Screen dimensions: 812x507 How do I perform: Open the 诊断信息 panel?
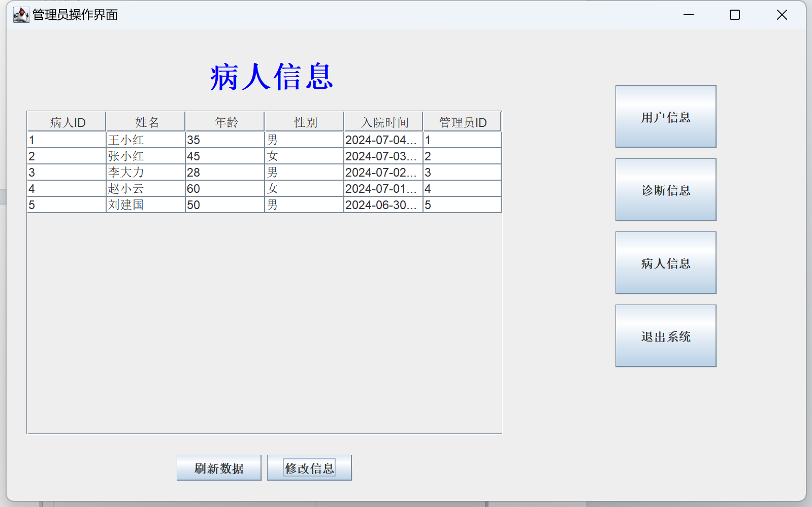pos(665,190)
